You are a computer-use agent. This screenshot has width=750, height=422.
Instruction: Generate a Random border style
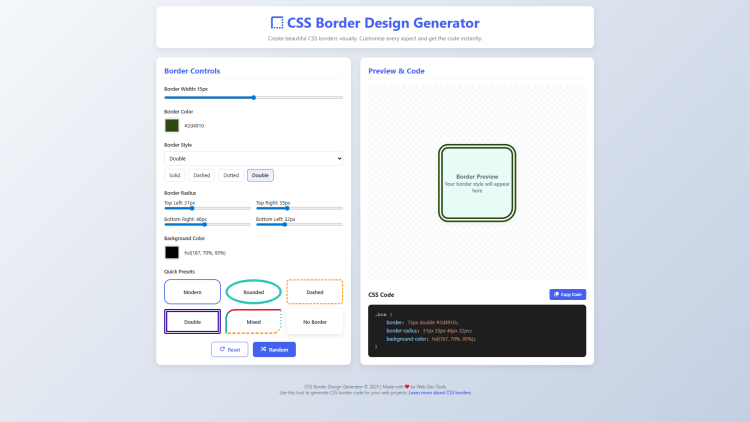point(274,349)
